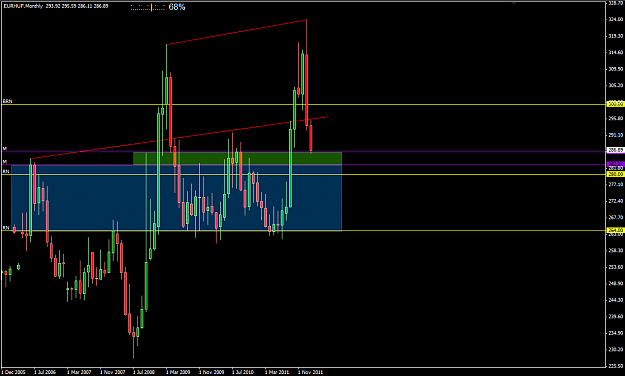Click the 1 Jul 2010 date label
The width and height of the screenshot is (625, 376).
tap(243, 372)
